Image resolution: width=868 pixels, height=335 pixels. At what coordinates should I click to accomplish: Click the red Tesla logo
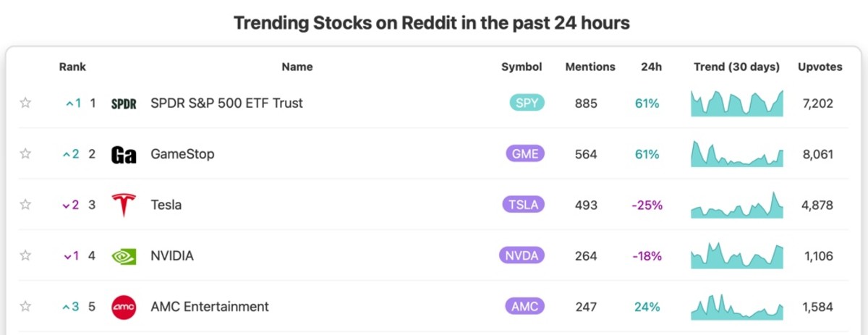[124, 205]
